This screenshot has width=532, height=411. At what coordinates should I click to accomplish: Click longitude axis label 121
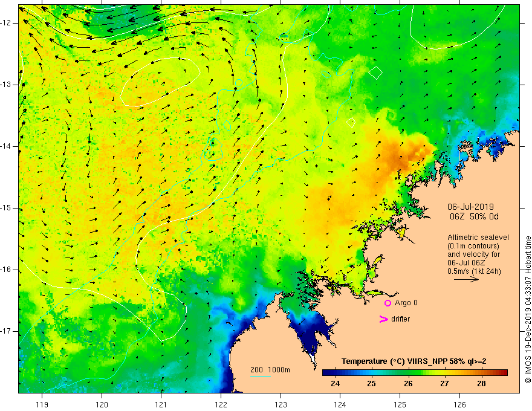click(x=161, y=404)
